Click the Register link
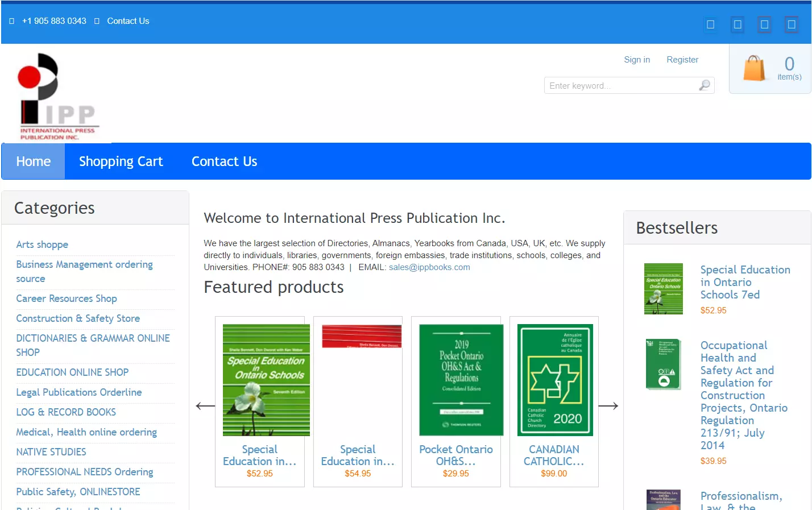The height and width of the screenshot is (510, 812). 682,60
